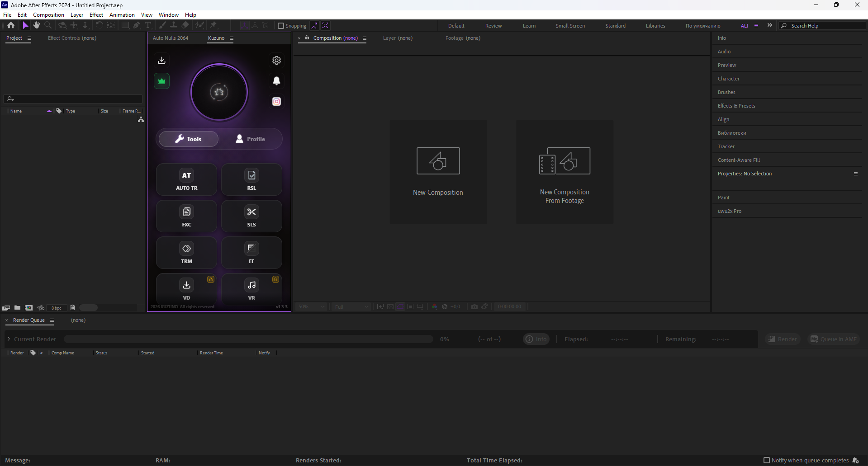Image resolution: width=868 pixels, height=466 pixels.
Task: Click the Effects & Presets panel entry
Action: 736,105
